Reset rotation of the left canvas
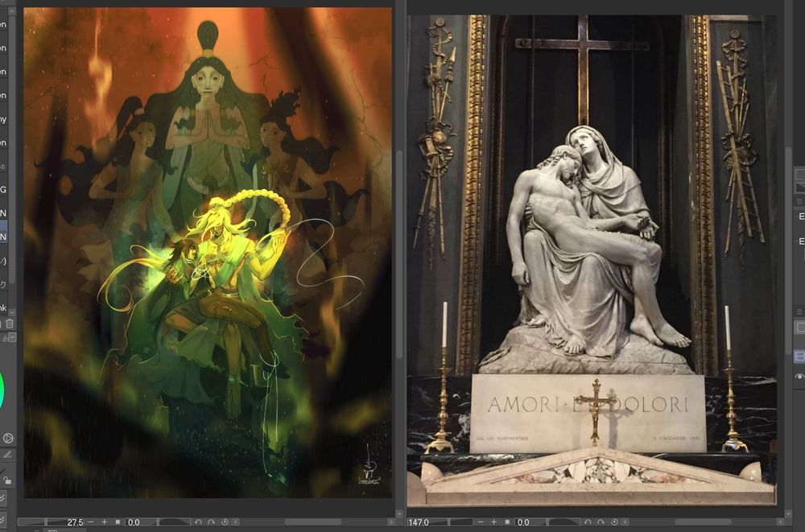 point(225,522)
